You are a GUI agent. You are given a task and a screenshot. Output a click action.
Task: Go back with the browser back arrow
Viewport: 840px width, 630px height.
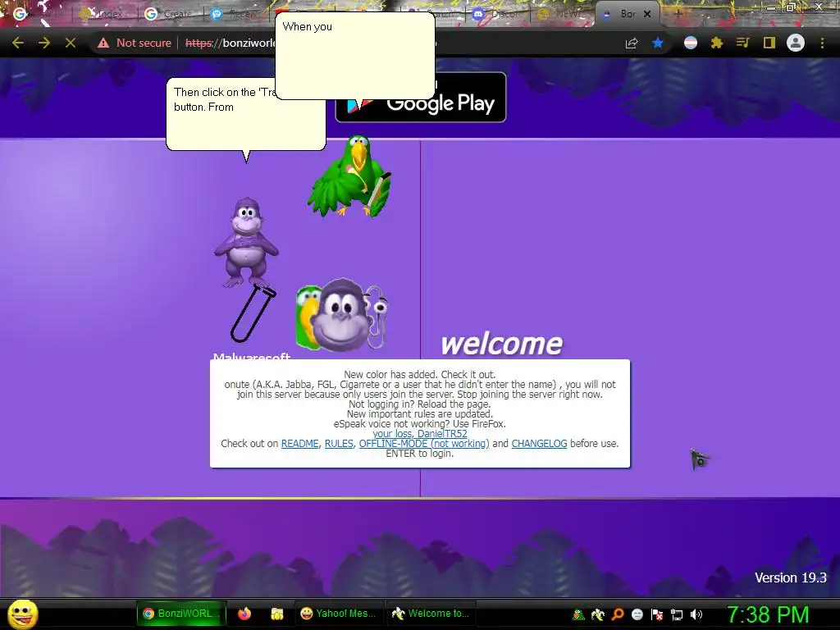[18, 43]
